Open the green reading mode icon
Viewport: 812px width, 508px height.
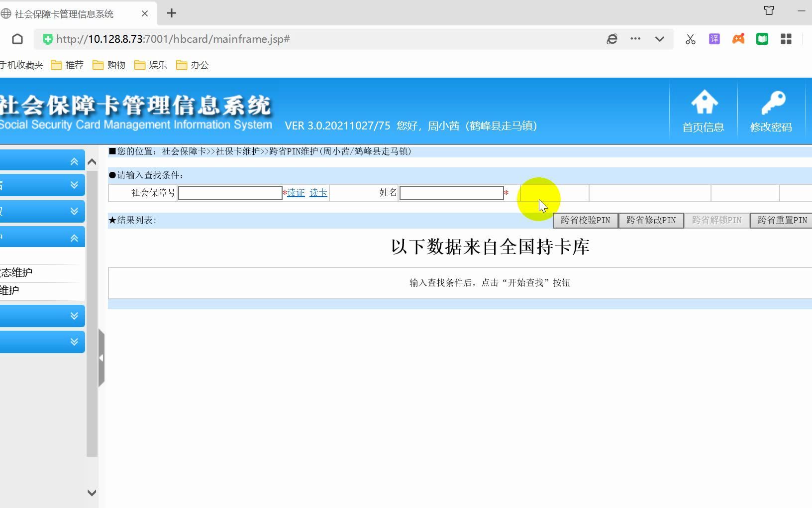tap(762, 39)
